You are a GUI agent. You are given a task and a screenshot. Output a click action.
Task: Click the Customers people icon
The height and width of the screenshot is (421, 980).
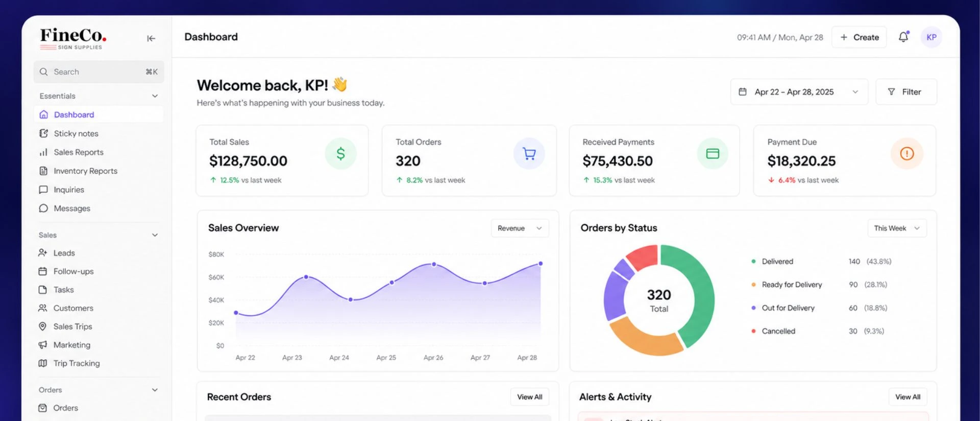tap(43, 308)
